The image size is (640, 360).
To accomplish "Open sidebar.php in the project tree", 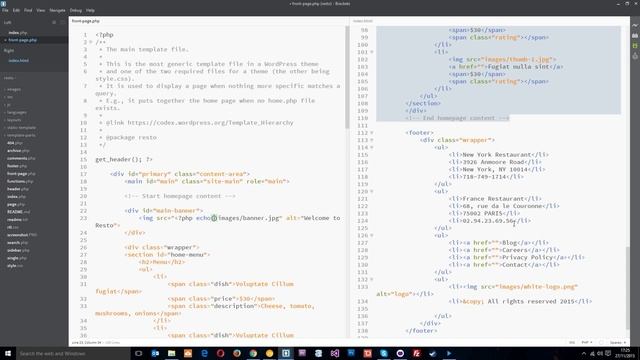I will coord(18,250).
